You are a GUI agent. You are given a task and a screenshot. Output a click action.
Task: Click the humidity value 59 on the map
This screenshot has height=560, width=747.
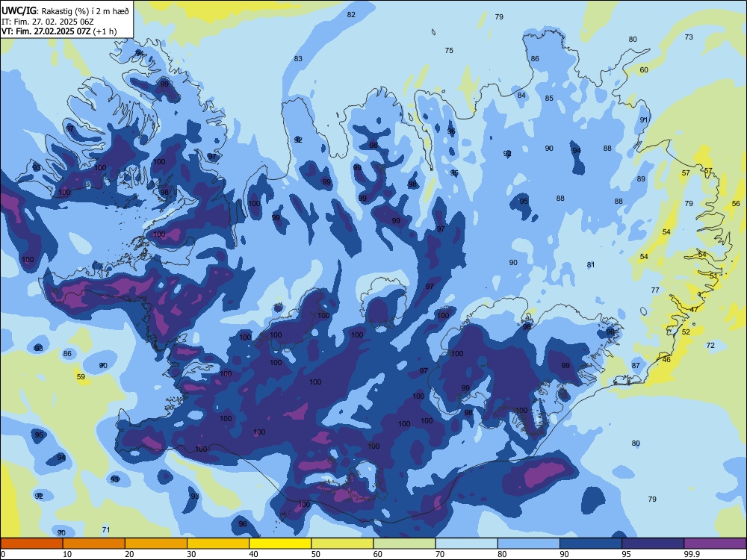81,377
